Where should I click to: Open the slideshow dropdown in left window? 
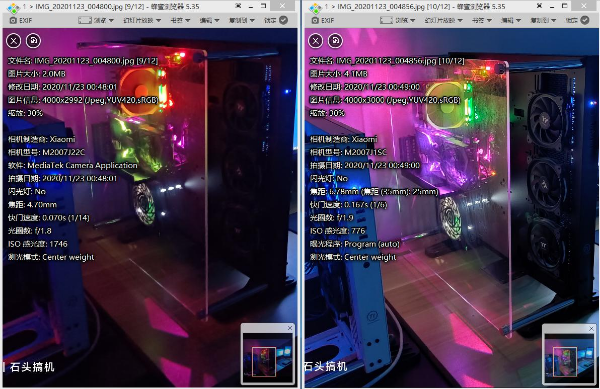[142, 20]
